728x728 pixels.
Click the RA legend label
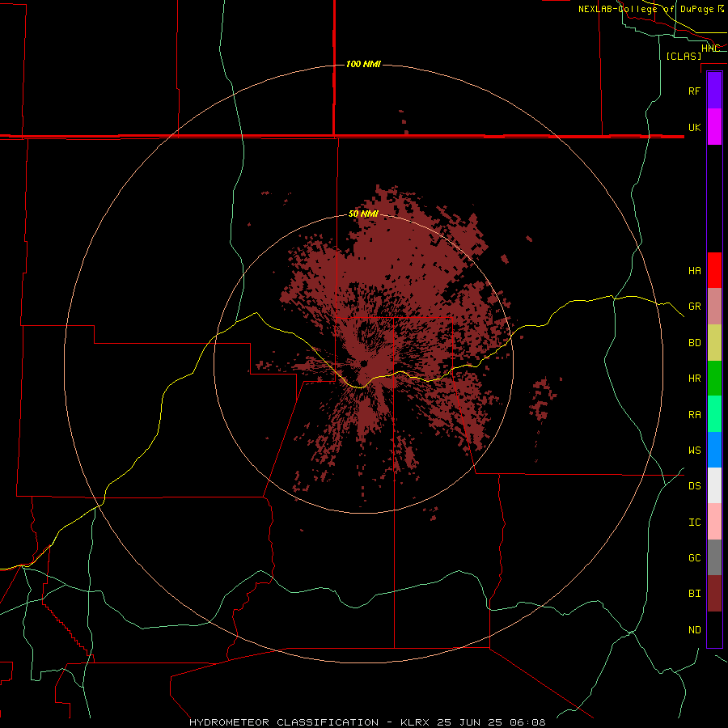click(x=695, y=414)
